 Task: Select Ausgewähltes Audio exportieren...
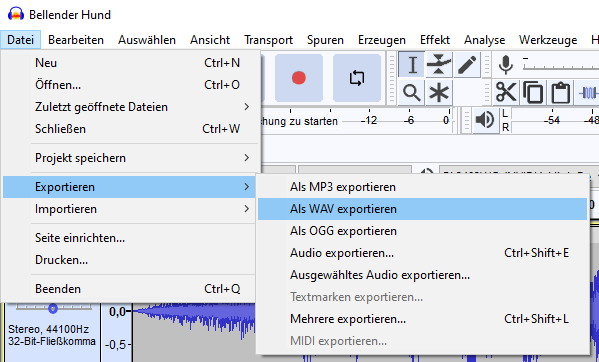422,275
